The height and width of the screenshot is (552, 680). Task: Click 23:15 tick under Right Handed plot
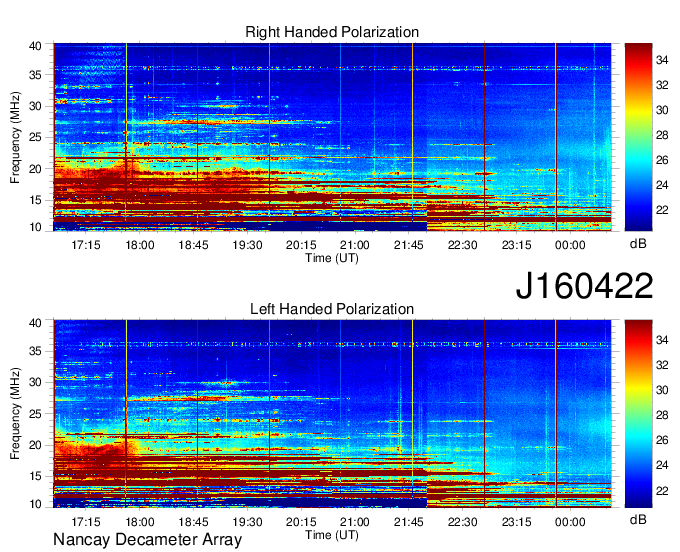pos(516,245)
